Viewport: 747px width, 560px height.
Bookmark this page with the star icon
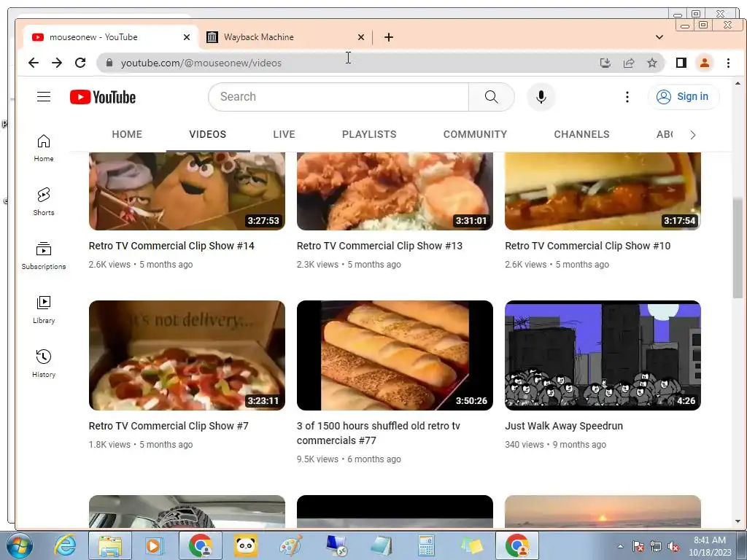[x=652, y=63]
